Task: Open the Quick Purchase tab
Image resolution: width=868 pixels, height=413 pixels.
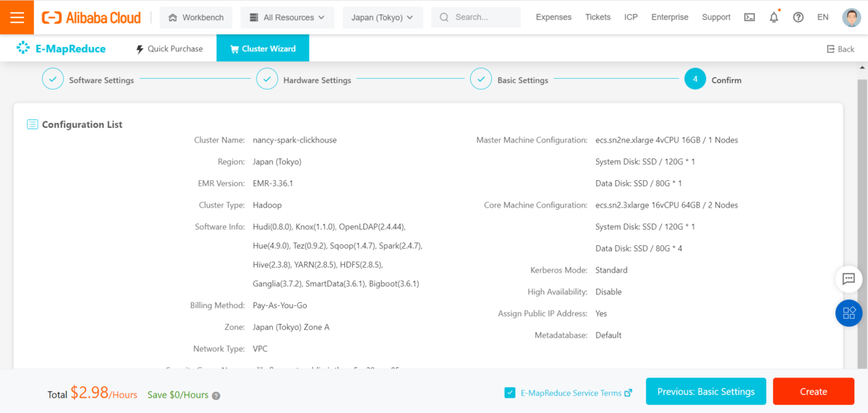Action: (x=169, y=48)
